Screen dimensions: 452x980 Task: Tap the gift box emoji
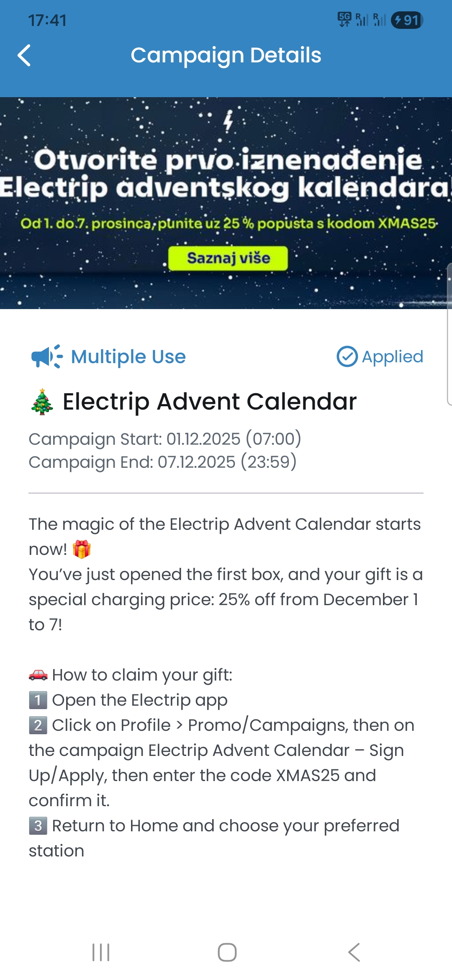[82, 549]
